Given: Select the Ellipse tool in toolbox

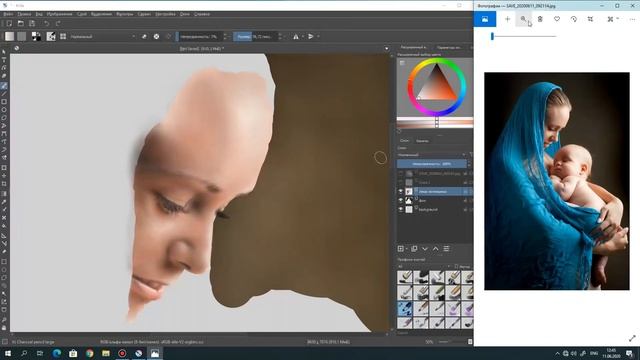Looking at the screenshot, I should click(x=4, y=110).
